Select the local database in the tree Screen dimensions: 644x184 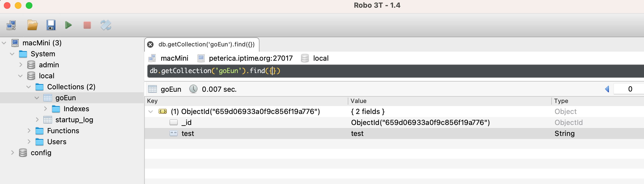[x=47, y=76]
